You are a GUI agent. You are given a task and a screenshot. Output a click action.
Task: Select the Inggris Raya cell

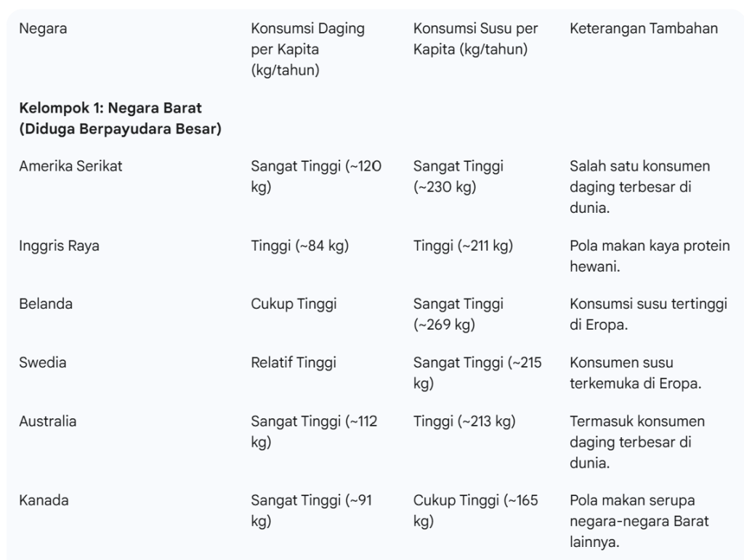coord(59,246)
